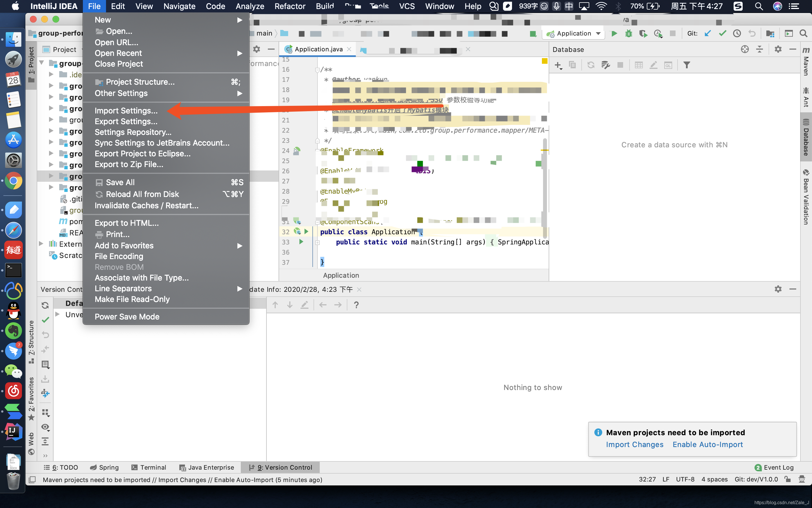
Task: Click the Git update project arrow
Action: tap(708, 34)
